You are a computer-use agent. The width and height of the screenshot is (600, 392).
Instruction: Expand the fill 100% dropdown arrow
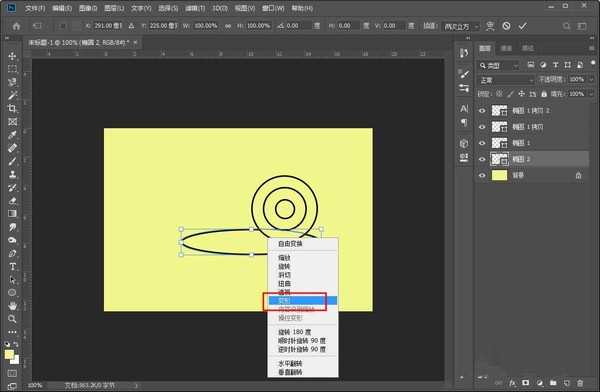tap(592, 94)
